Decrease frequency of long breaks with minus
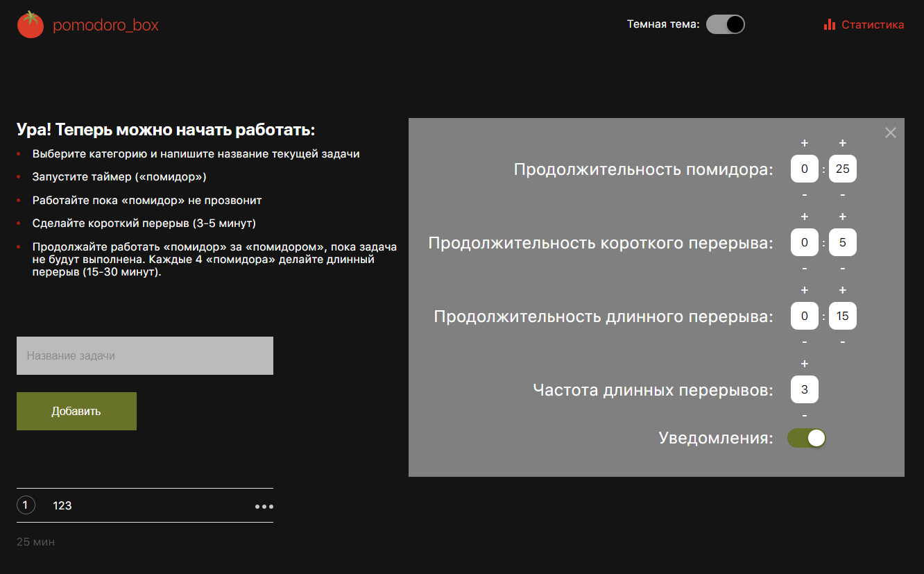Screen dimensions: 924x574 tap(804, 415)
